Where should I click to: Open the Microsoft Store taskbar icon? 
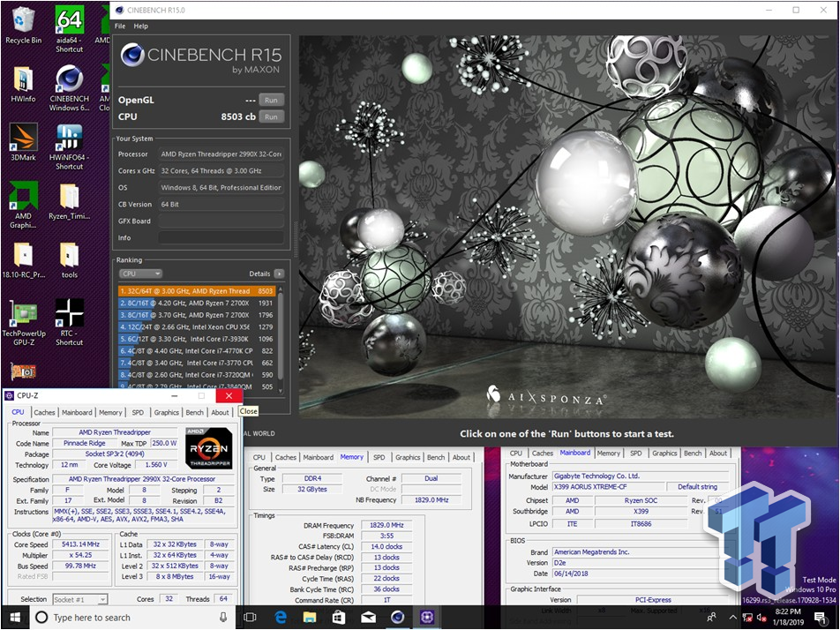pos(339,617)
